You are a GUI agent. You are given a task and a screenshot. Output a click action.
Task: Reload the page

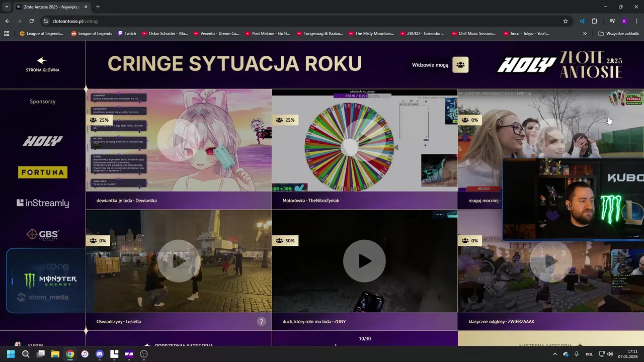point(31,21)
